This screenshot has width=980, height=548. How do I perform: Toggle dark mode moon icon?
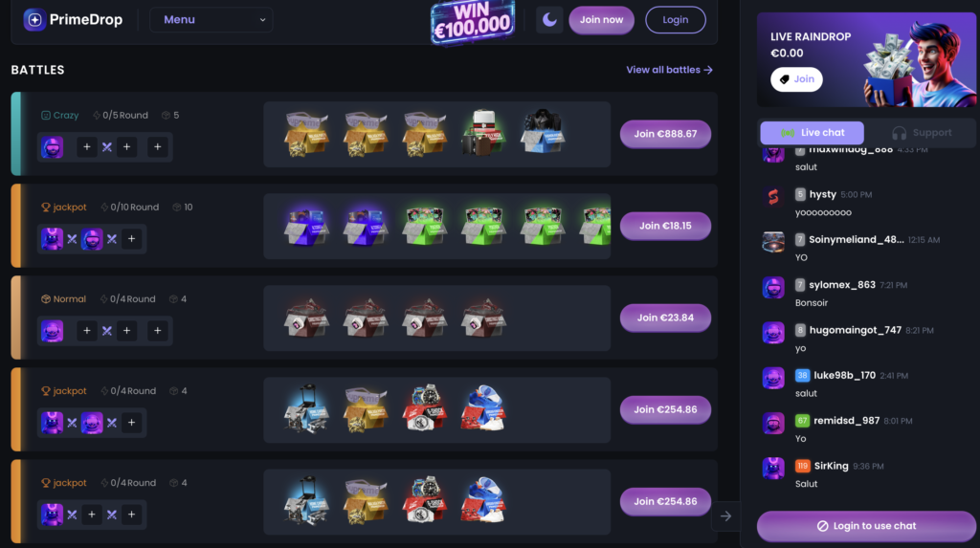(549, 20)
